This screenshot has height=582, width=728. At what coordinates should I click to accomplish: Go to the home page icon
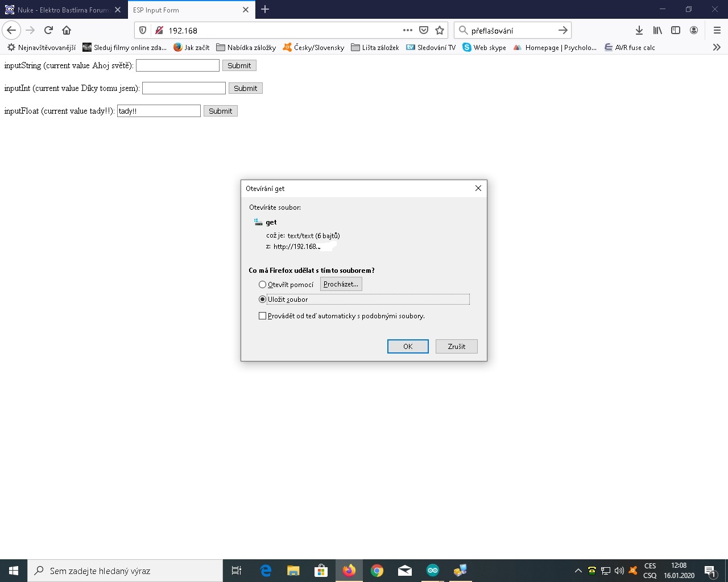67,30
